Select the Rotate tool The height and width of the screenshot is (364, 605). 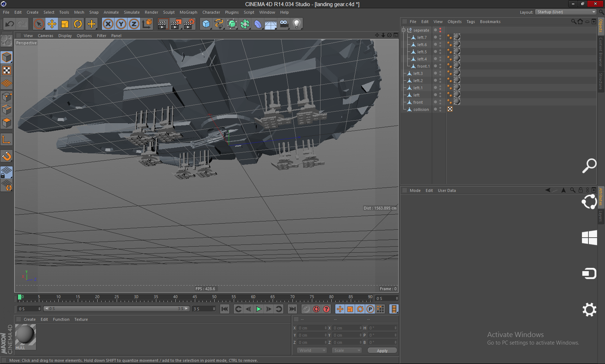78,24
